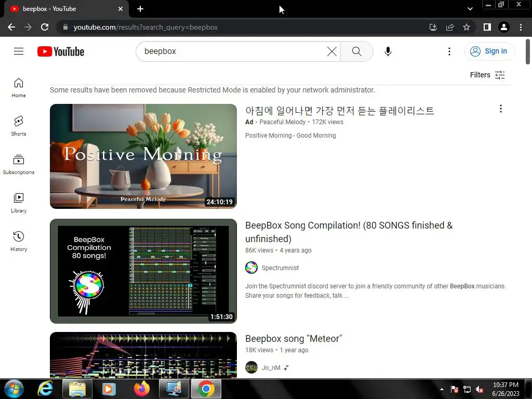Click the network tray icon
Image resolution: width=532 pixels, height=399 pixels.
[x=467, y=389]
